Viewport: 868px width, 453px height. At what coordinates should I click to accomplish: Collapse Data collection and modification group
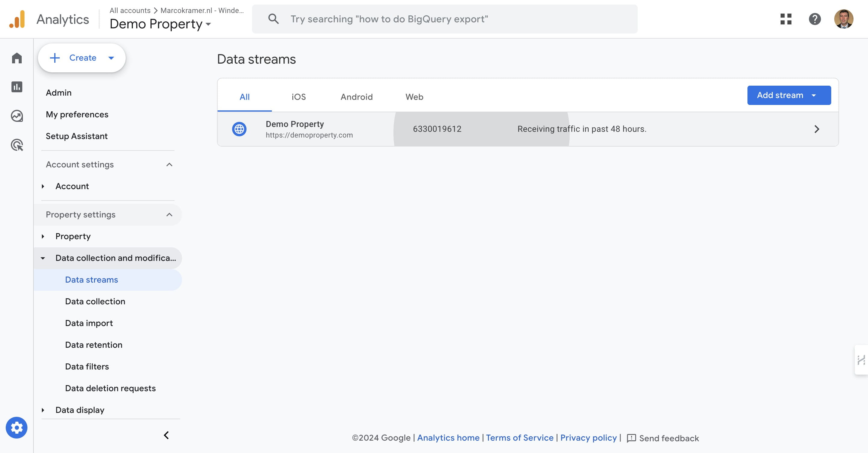(43, 258)
